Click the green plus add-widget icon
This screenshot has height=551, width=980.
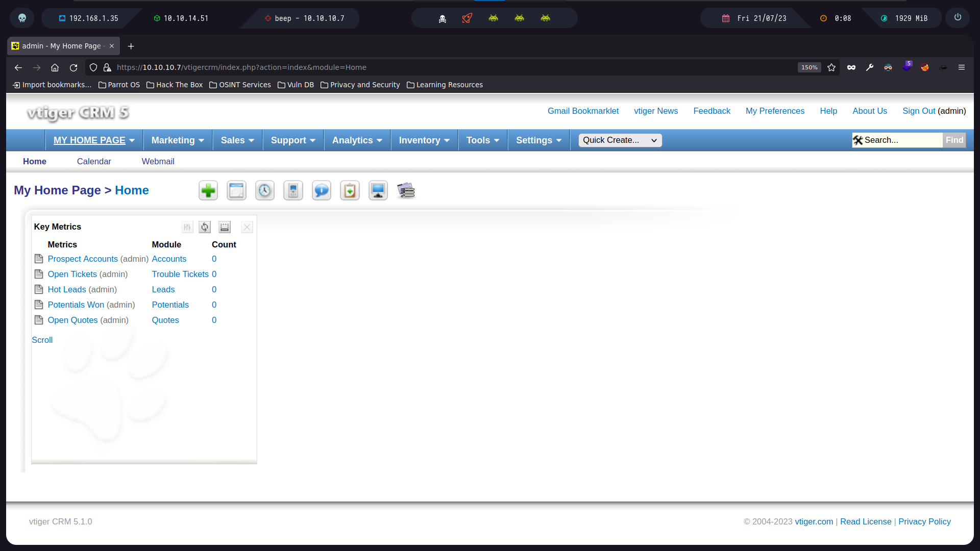click(x=208, y=191)
